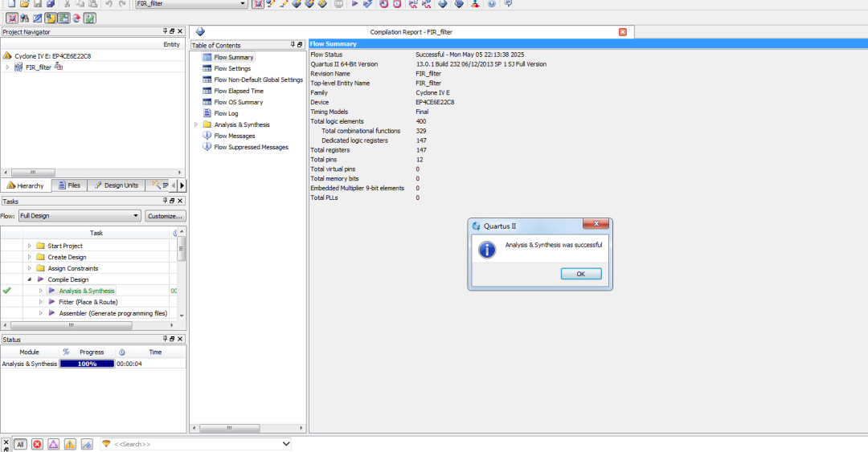Screen dimensions: 868x452
Task: Click the 100% Analysis & Synthesis progress bar
Action: pos(87,364)
